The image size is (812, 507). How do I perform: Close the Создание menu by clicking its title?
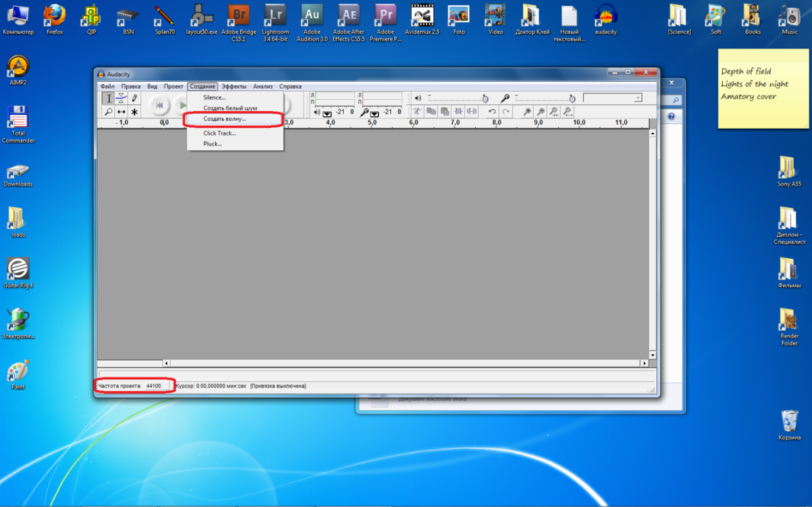pyautogui.click(x=202, y=86)
